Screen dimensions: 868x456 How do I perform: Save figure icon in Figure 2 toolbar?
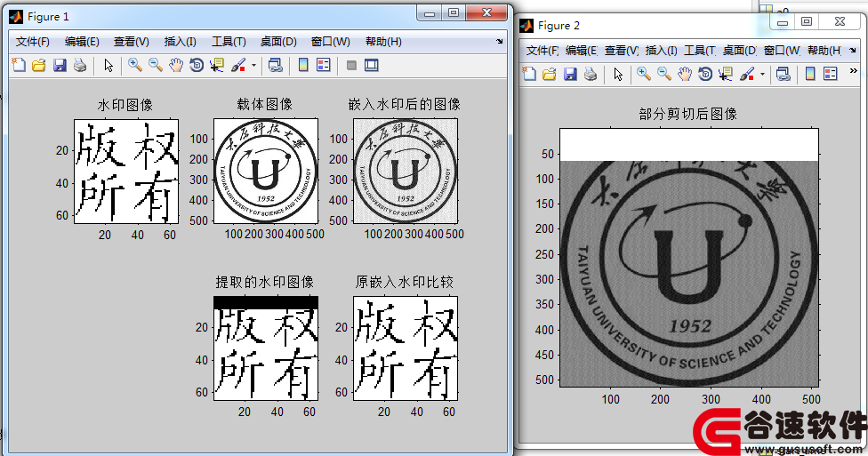tap(570, 74)
